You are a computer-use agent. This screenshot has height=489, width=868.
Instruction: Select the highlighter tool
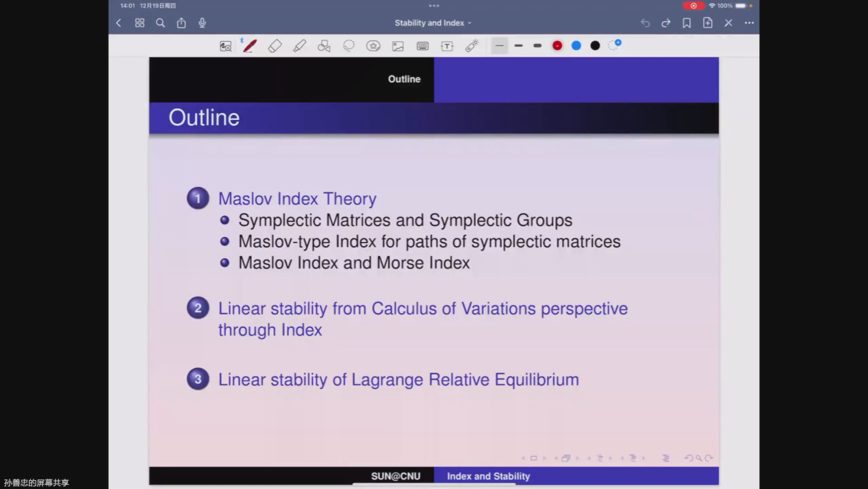(x=299, y=46)
